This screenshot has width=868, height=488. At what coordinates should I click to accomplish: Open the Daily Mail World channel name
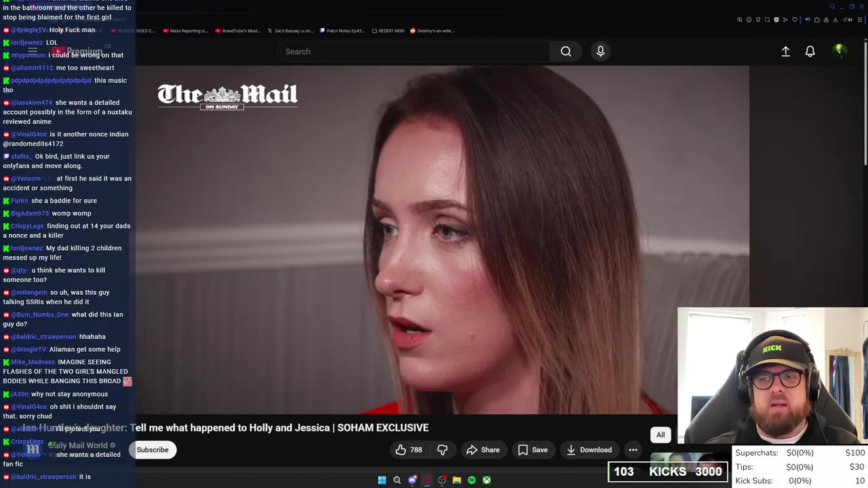[78, 445]
